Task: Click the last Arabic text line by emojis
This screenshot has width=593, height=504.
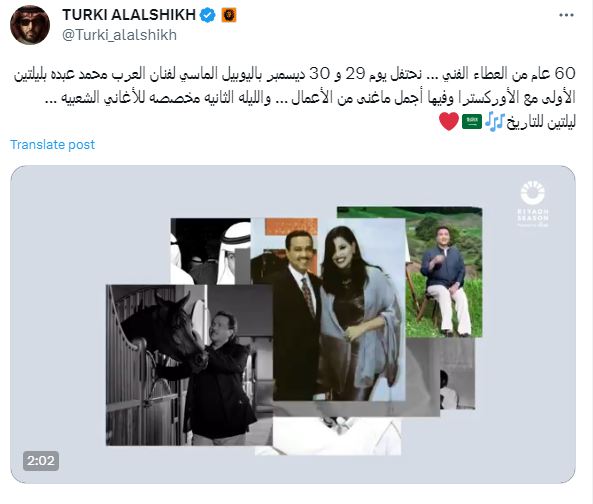Action: coord(540,123)
